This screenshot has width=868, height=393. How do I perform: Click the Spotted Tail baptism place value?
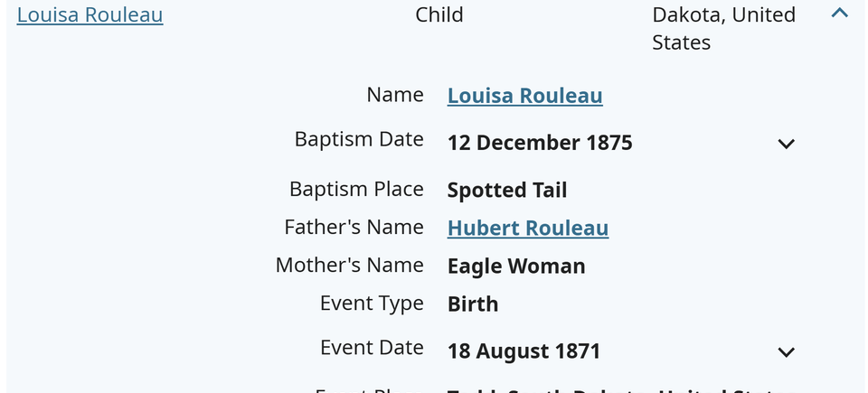point(507,191)
